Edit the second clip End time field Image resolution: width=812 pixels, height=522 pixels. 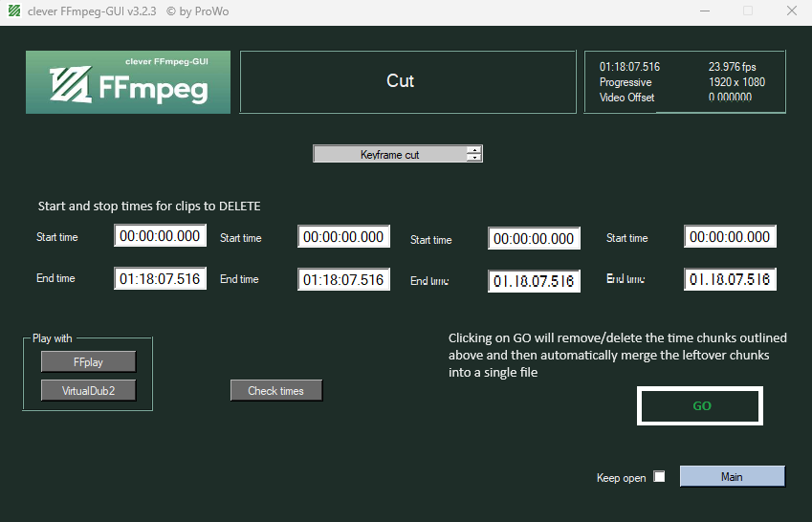[x=344, y=279]
